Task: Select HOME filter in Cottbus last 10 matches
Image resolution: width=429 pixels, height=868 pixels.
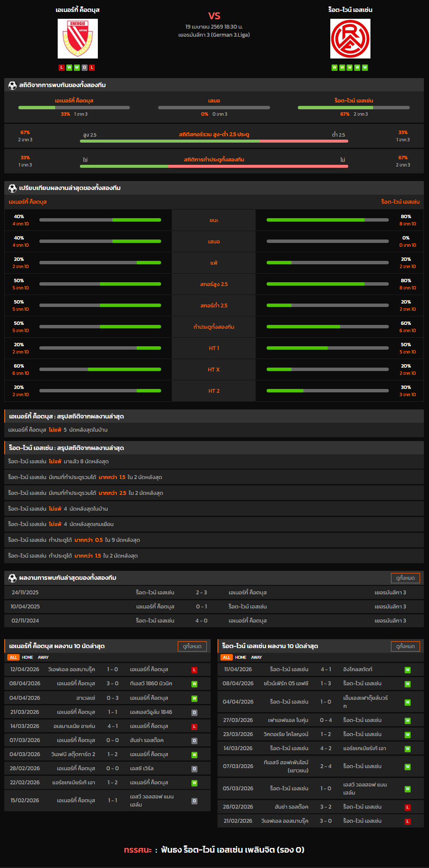Action: tap(27, 658)
